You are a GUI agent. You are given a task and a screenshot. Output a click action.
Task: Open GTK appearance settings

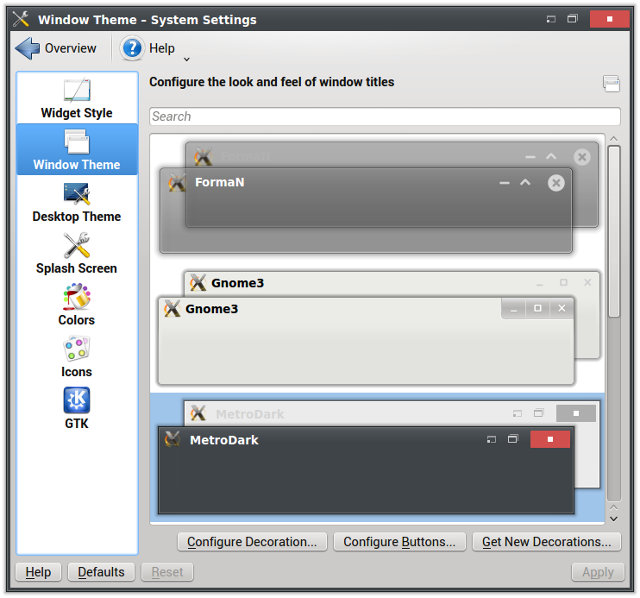(x=77, y=409)
